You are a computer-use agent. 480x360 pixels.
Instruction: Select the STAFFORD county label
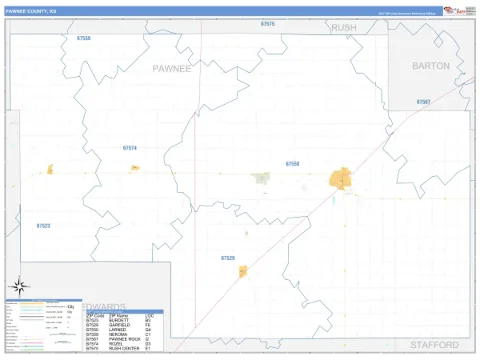coord(434,345)
